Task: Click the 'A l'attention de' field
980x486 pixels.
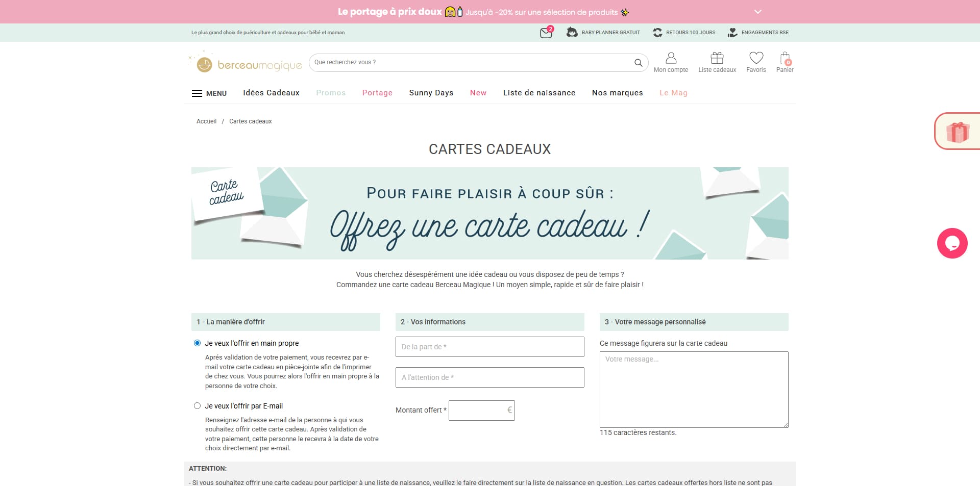Action: (x=489, y=377)
